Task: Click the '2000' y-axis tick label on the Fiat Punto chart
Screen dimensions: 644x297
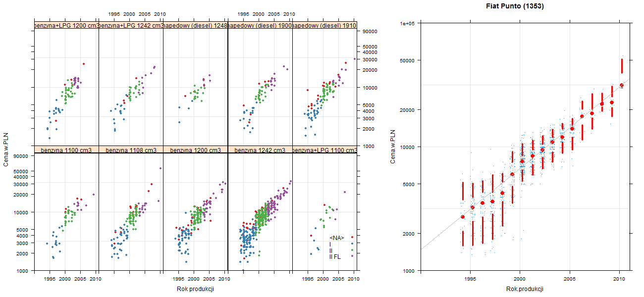Action: pos(409,233)
